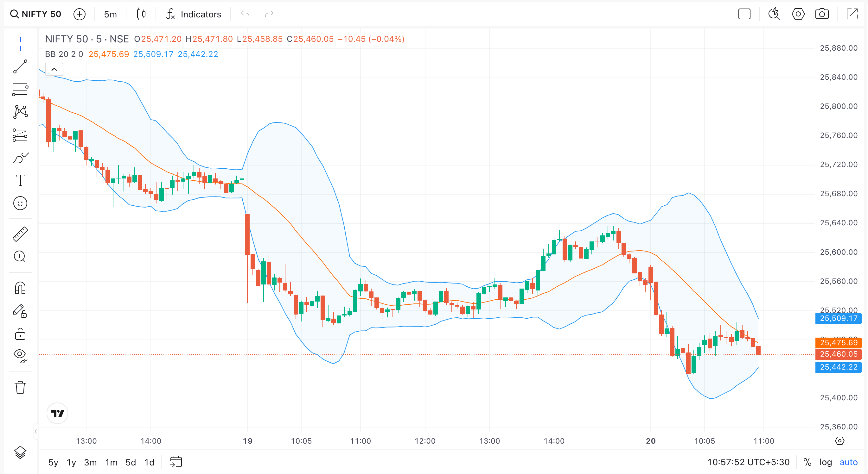The width and height of the screenshot is (868, 474).
Task: Click the orange 25,475.69 price label
Action: [x=838, y=343]
